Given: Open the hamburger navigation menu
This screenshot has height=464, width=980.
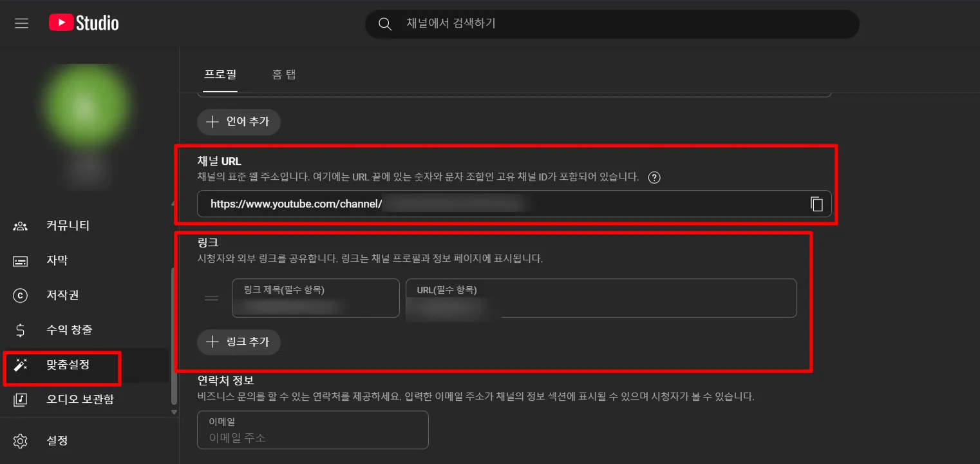Looking at the screenshot, I should 21,23.
